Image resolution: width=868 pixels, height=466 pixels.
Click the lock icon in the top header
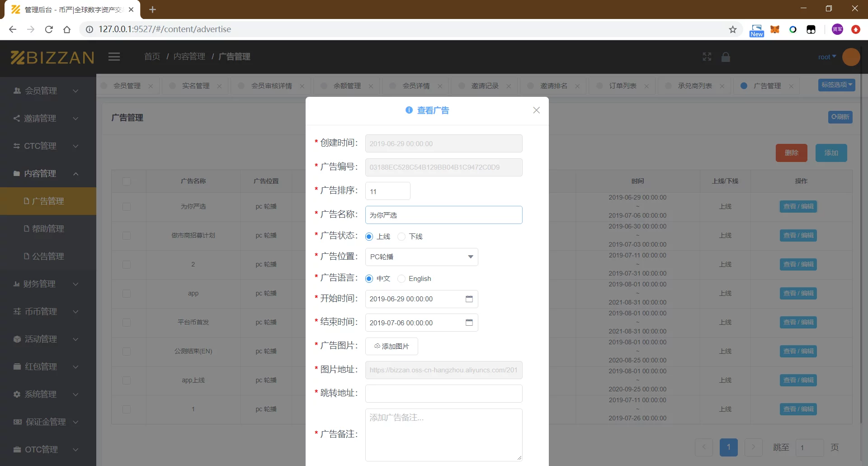coord(726,57)
